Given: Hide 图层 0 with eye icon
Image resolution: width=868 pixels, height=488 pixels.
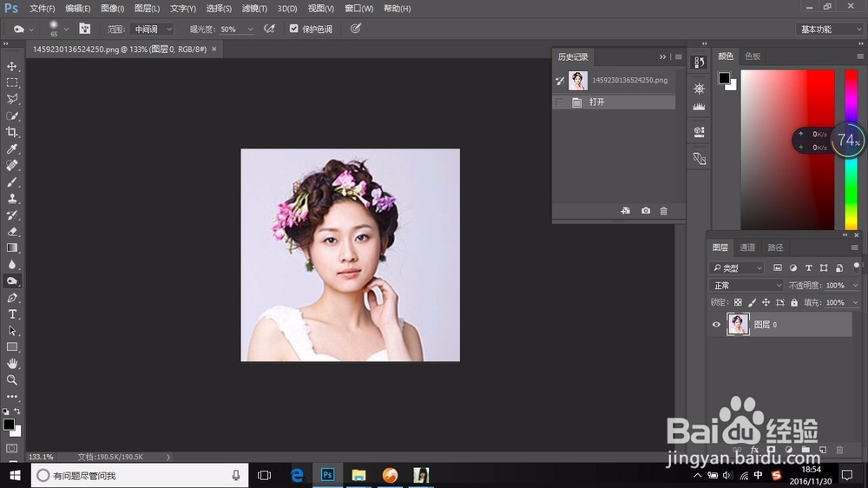Looking at the screenshot, I should click(x=716, y=325).
